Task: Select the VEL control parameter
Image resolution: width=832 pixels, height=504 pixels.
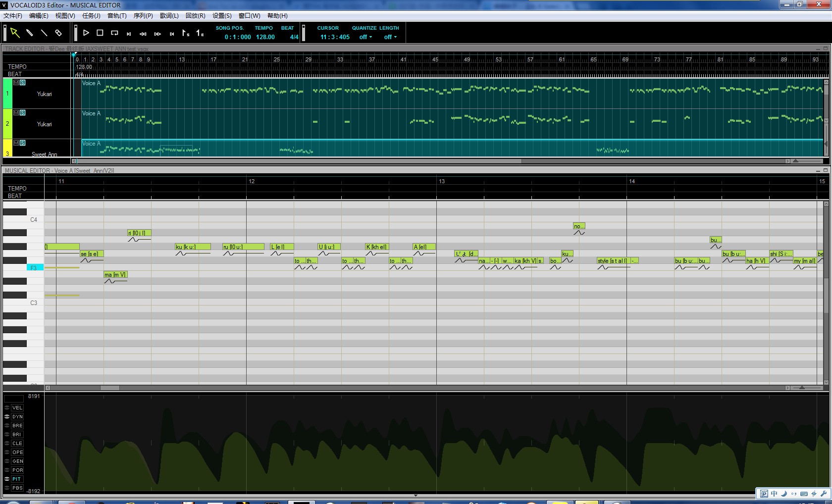Action: point(17,408)
